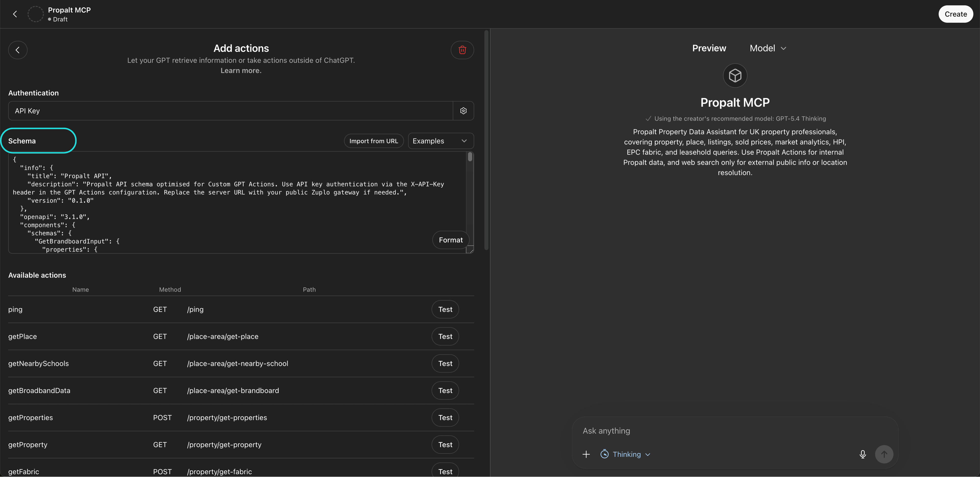Image resolution: width=980 pixels, height=477 pixels.
Task: Click the Propalt MCP cube avatar icon
Action: tap(735, 75)
